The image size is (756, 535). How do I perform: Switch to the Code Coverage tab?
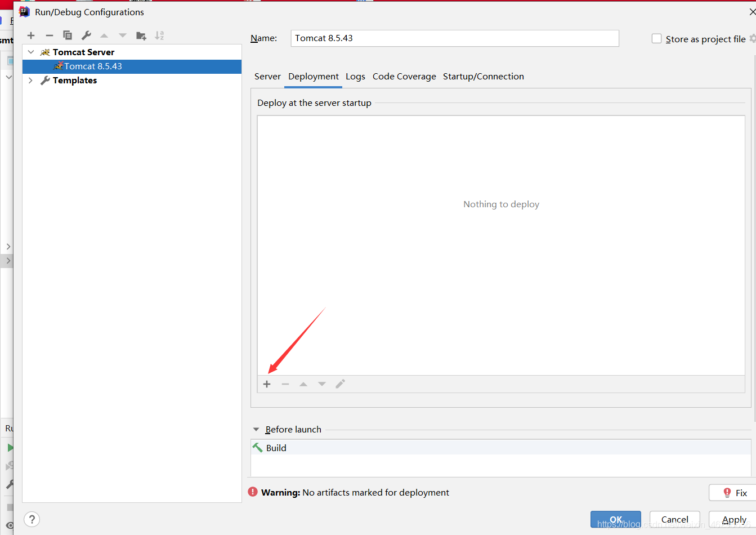pos(404,77)
